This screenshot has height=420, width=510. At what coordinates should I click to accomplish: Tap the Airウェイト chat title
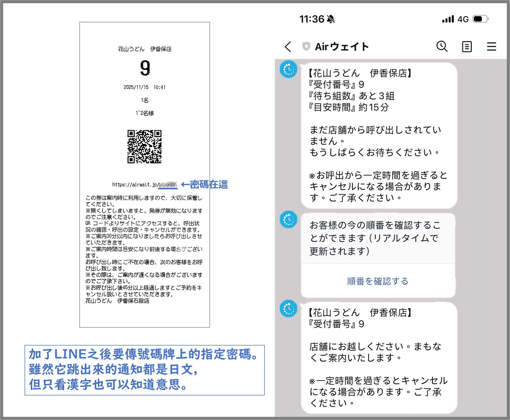[342, 47]
